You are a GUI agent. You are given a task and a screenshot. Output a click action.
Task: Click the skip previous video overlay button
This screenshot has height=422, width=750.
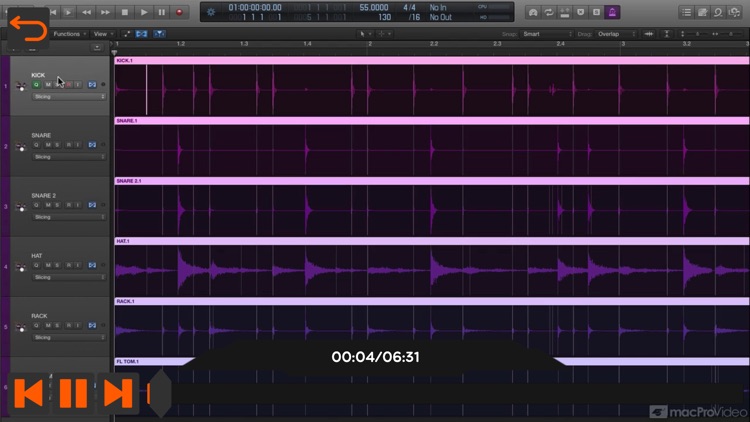coord(28,393)
